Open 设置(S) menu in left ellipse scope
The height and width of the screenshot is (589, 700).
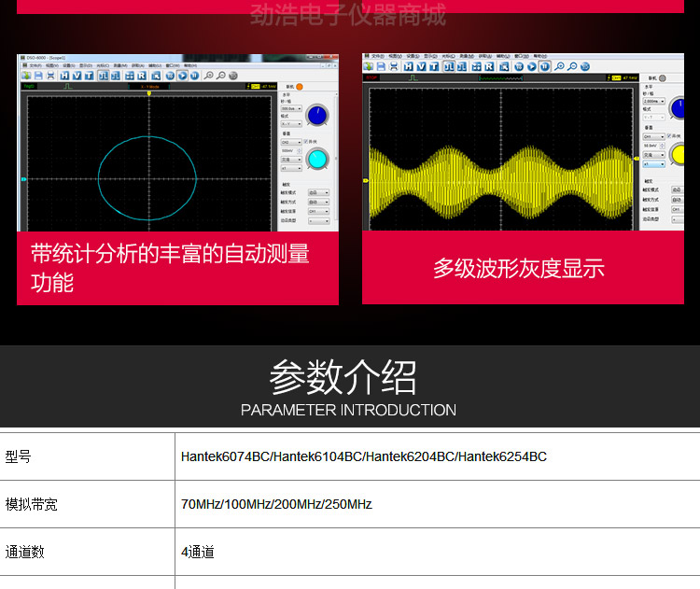point(69,65)
